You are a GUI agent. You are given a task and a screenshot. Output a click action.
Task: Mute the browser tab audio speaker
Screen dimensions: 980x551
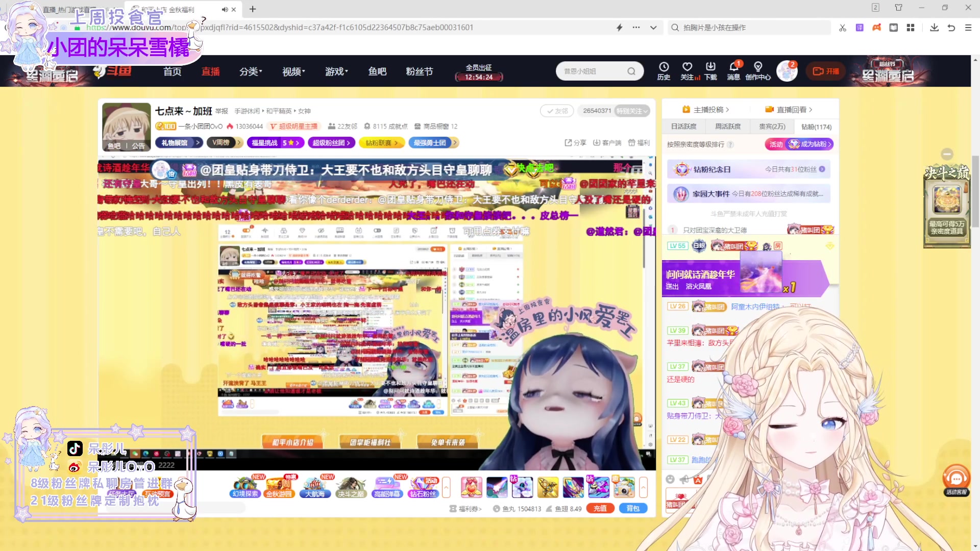click(x=225, y=10)
